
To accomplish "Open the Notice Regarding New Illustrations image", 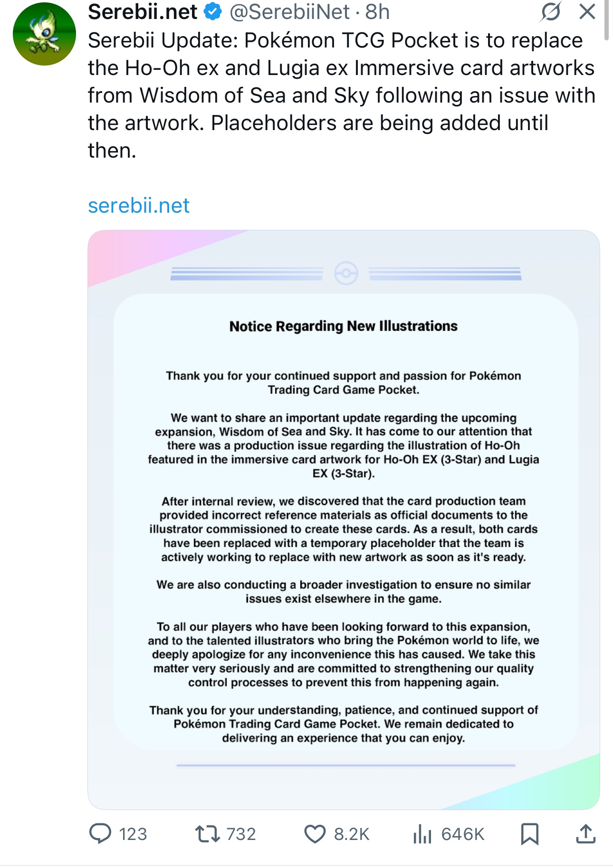I will pos(343,519).
